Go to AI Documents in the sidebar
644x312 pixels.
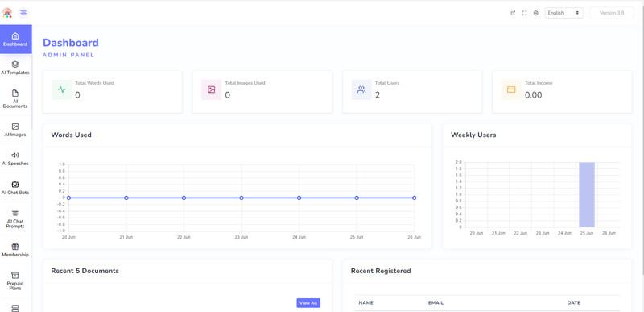pos(15,98)
